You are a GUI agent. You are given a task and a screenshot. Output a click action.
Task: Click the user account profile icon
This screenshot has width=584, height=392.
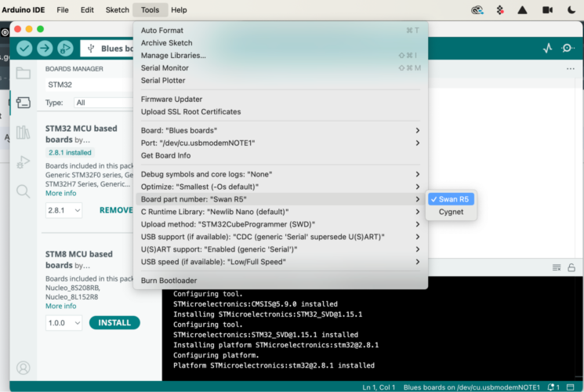click(23, 368)
